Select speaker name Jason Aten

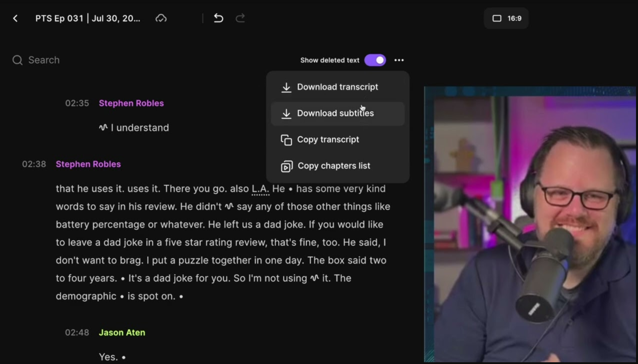click(122, 332)
